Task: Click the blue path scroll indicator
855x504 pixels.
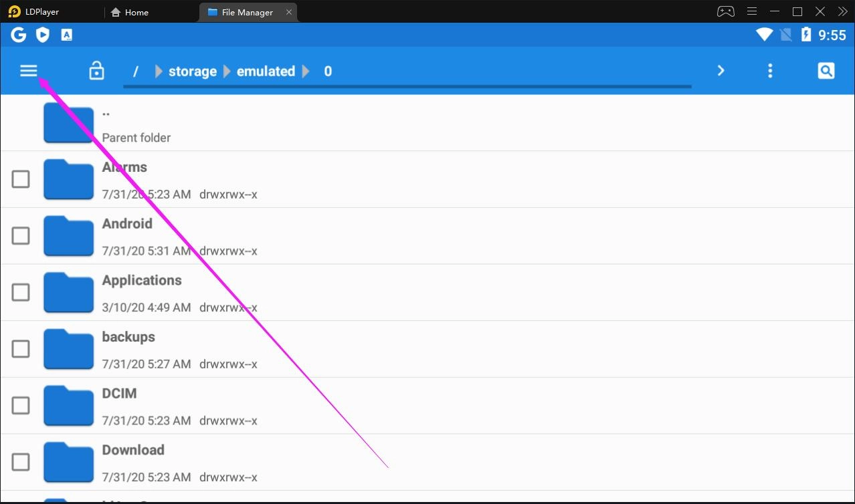Action: [407, 86]
